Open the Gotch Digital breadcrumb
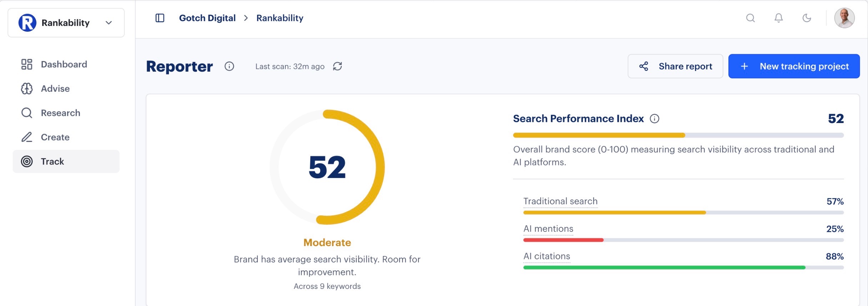 click(207, 18)
